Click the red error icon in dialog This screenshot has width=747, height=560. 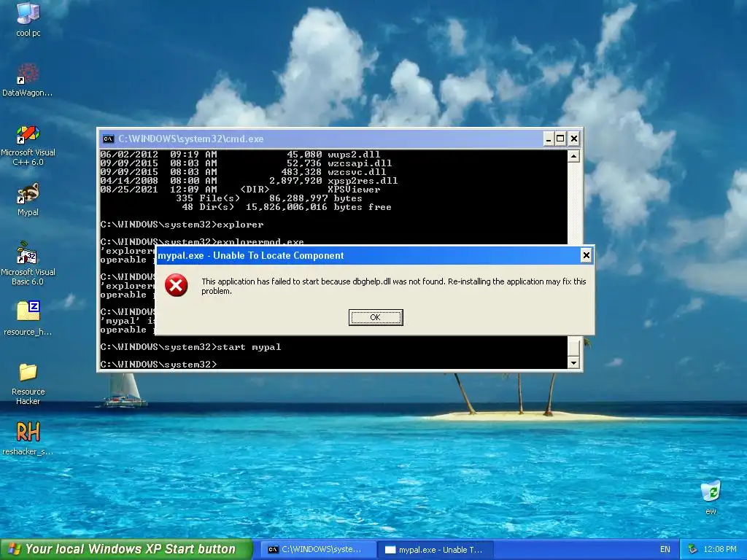[177, 285]
